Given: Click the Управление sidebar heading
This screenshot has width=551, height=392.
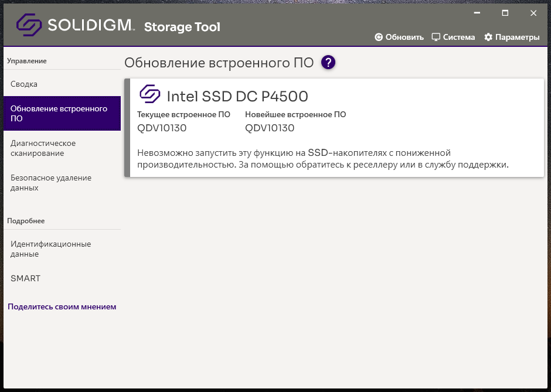Looking at the screenshot, I should coord(27,61).
